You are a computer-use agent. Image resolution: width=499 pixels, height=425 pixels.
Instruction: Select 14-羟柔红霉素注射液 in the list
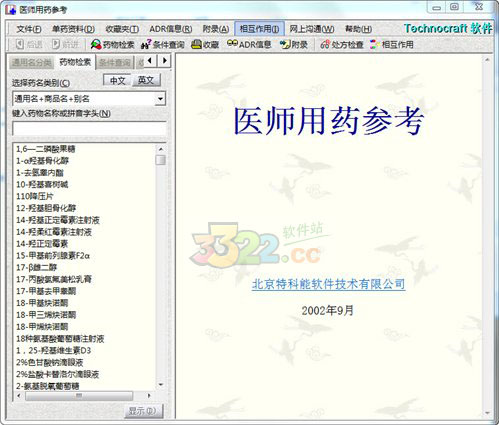tap(54, 232)
